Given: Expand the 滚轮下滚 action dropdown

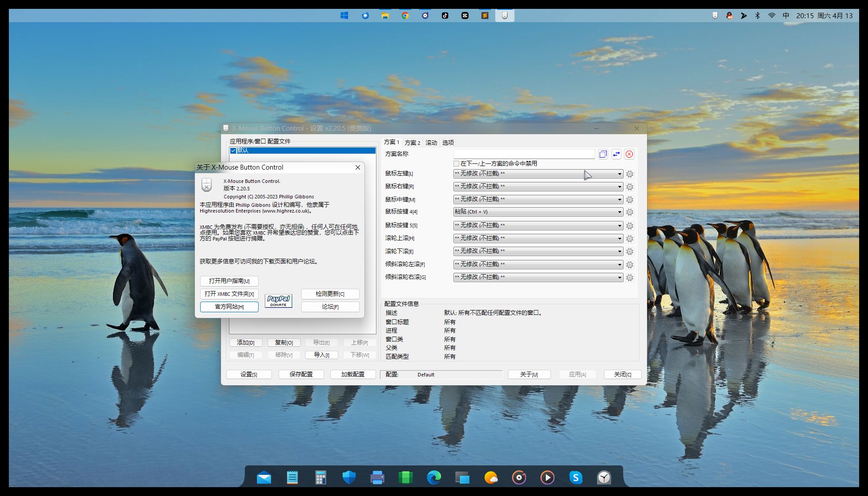Looking at the screenshot, I should (x=538, y=251).
